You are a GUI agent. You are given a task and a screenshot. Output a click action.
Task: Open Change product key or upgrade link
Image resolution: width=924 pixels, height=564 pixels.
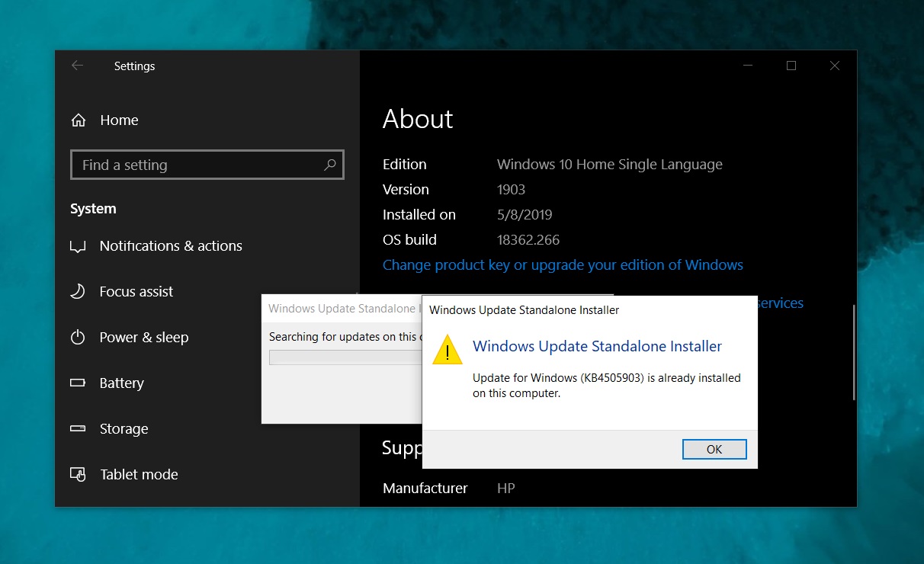[x=563, y=264]
